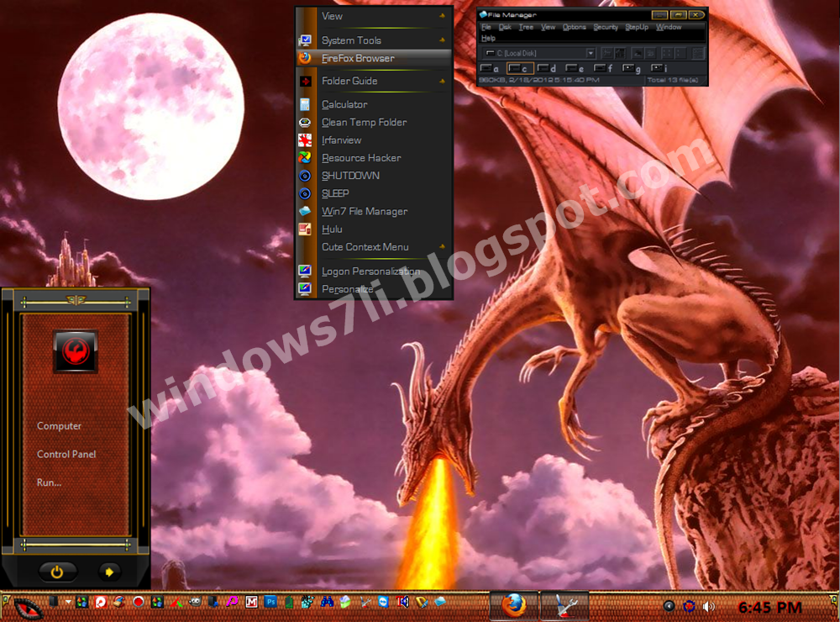Click the binoculars search icon in quick launch
Viewport: 840px width, 622px height.
pos(328,602)
